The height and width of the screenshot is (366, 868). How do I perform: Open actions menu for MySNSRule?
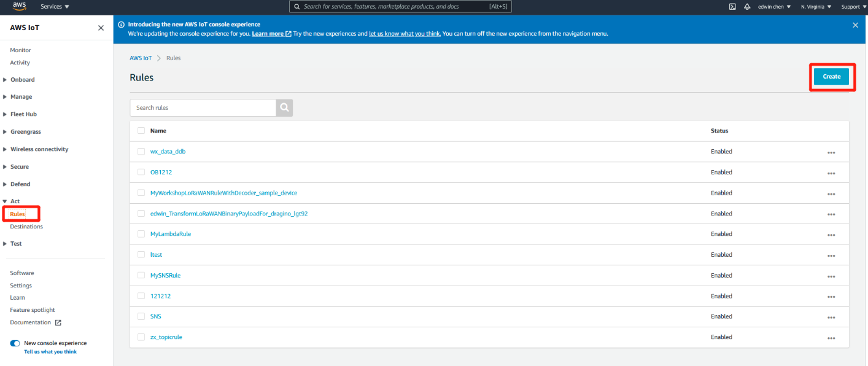click(x=831, y=276)
